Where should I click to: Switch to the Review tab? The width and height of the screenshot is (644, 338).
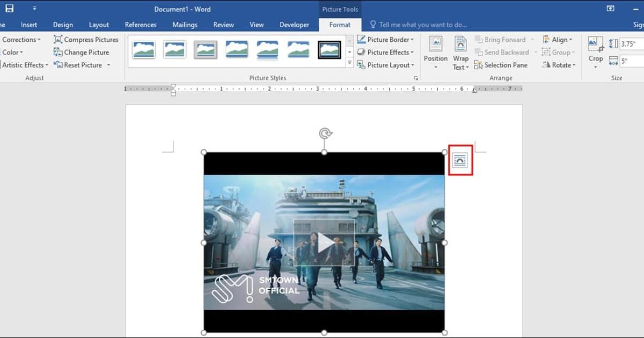[x=223, y=25]
